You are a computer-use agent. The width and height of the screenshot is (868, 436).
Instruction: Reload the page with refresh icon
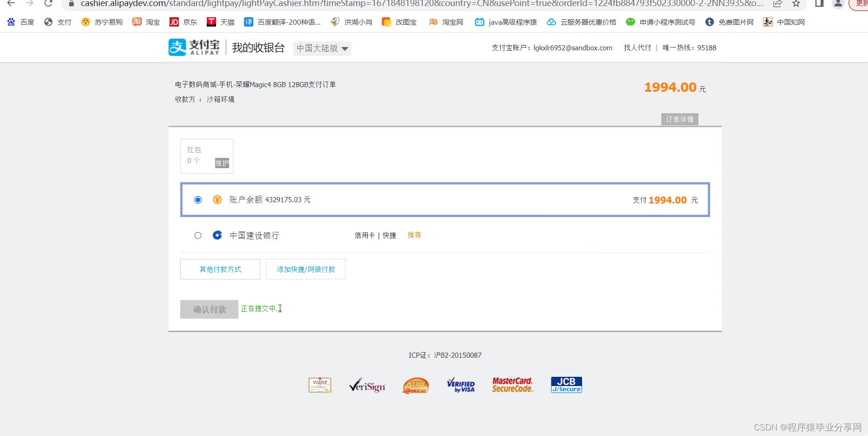click(x=48, y=3)
